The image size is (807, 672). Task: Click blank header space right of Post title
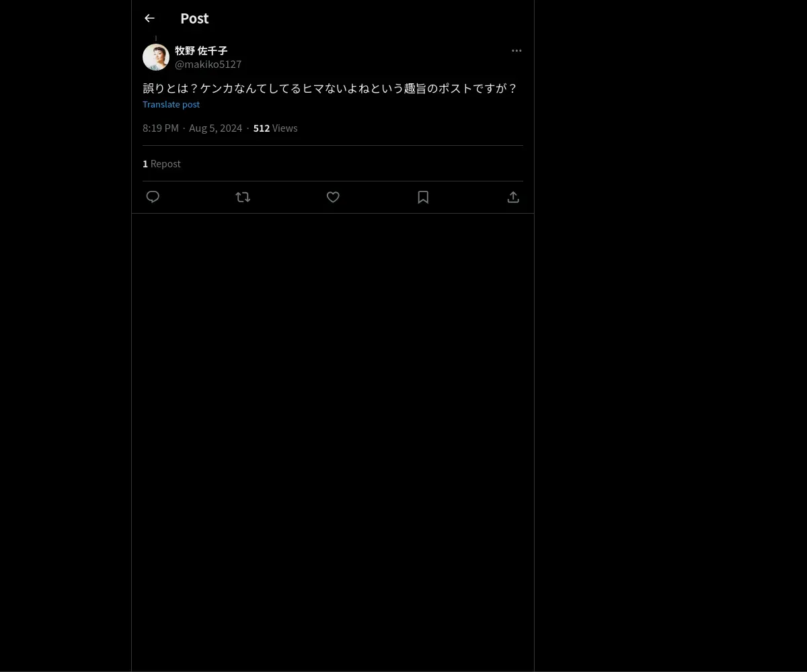pos(370,18)
